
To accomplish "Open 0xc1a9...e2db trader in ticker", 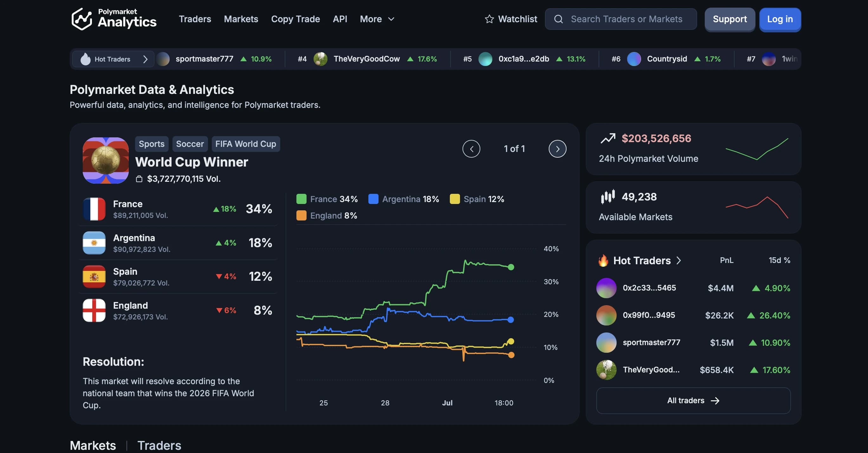I will [x=524, y=59].
